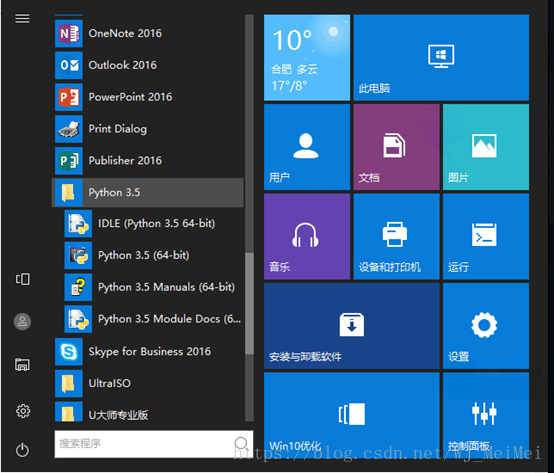Open the 控制面板 tile
554x473 pixels.
point(486,415)
